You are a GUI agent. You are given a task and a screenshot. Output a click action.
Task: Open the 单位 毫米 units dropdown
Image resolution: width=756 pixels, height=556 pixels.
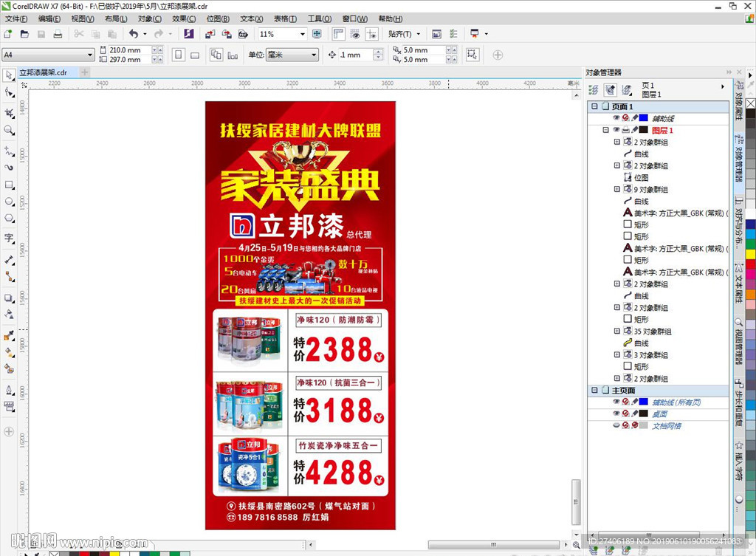click(314, 55)
